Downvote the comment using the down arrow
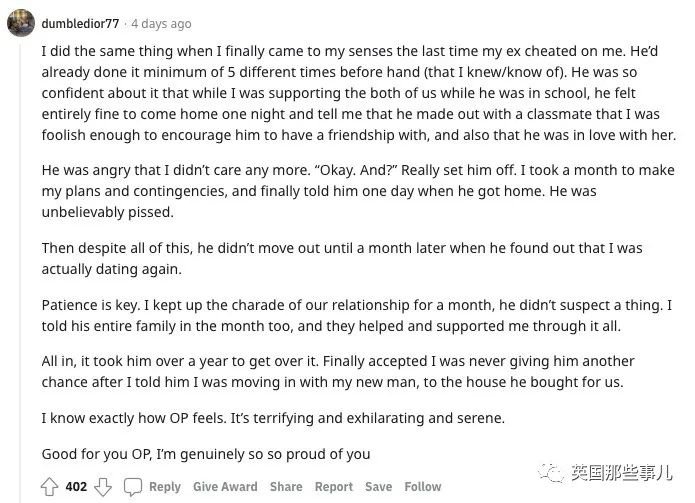 [x=103, y=487]
